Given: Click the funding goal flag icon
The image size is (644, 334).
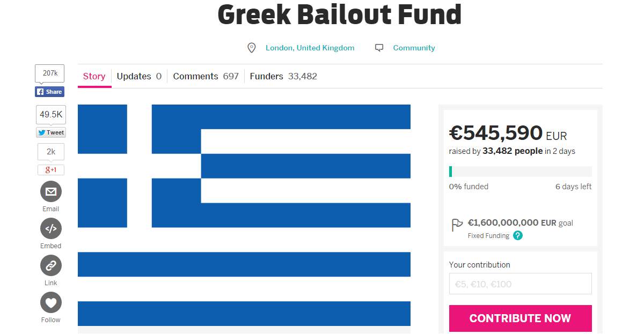Looking at the screenshot, I should (x=457, y=225).
